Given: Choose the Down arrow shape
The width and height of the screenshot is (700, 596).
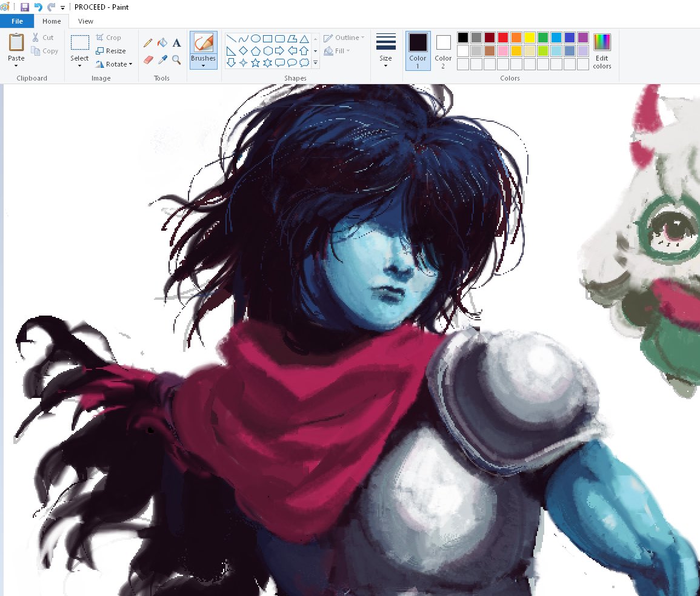Looking at the screenshot, I should click(x=231, y=62).
